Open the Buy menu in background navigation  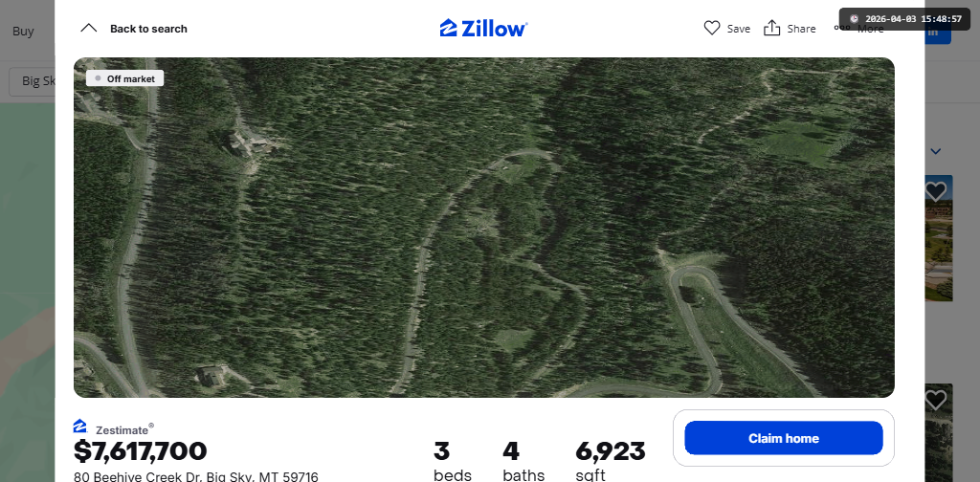(x=23, y=32)
